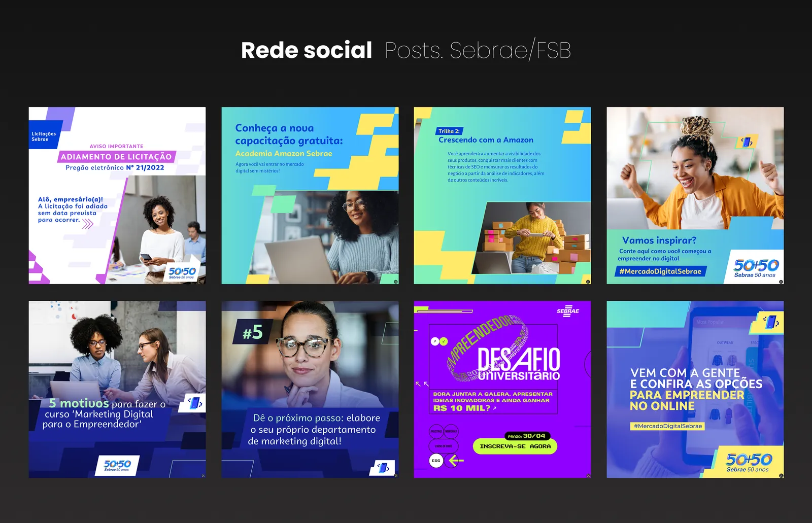Screen dimensions: 812x523
Task: Open the cheering woman photo on the Vamos inspirar post
Action: 695,168
